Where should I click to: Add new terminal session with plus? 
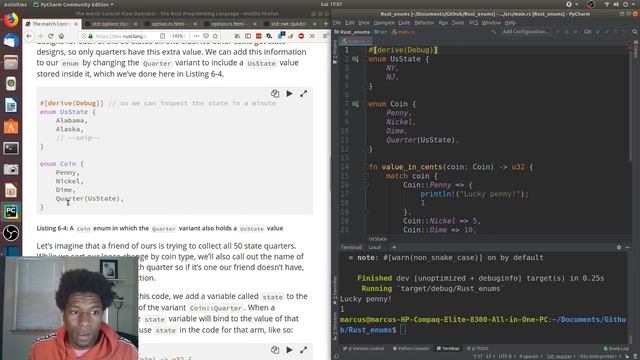tap(394, 247)
